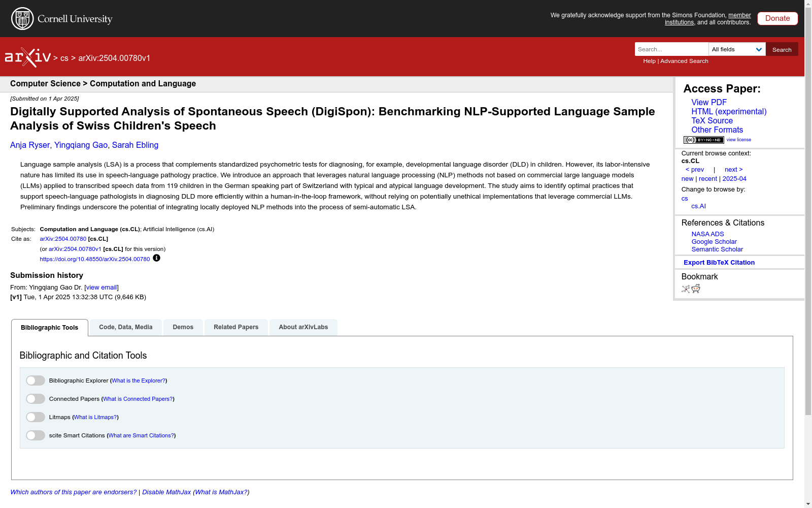Viewport: 812px width, 508px height.
Task: Download the TeX Source
Action: [712, 120]
